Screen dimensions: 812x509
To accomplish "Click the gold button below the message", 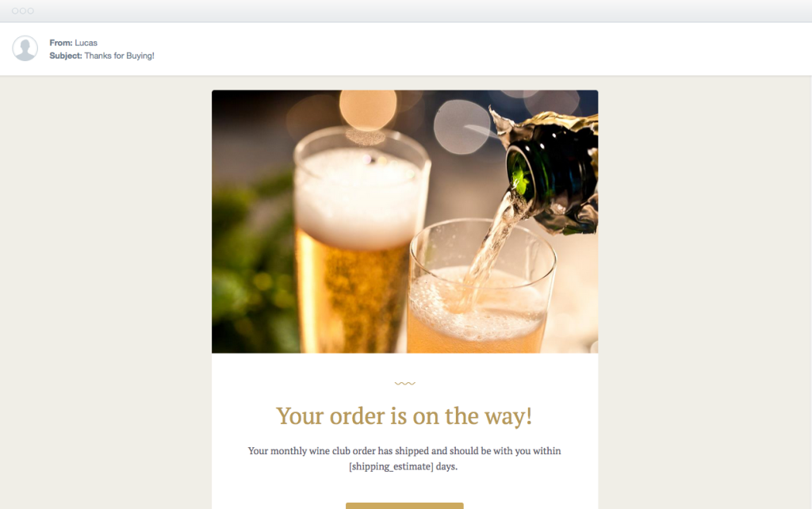I will [404, 506].
